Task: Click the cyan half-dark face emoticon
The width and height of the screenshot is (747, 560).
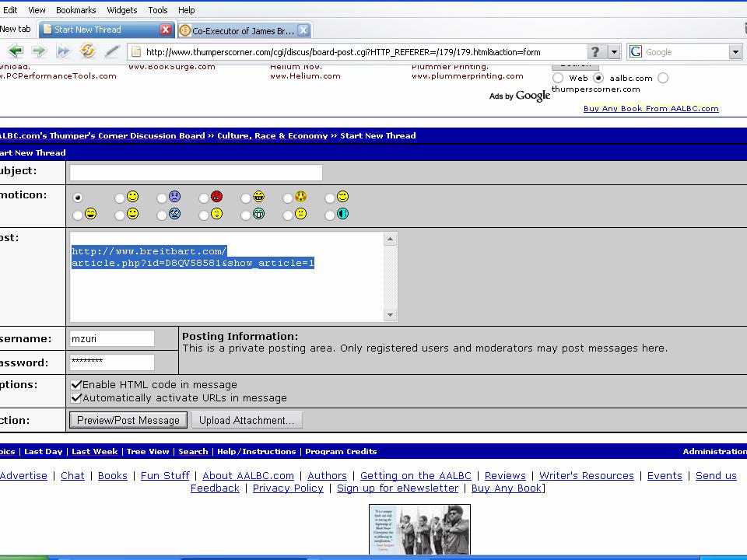Action: click(x=342, y=214)
